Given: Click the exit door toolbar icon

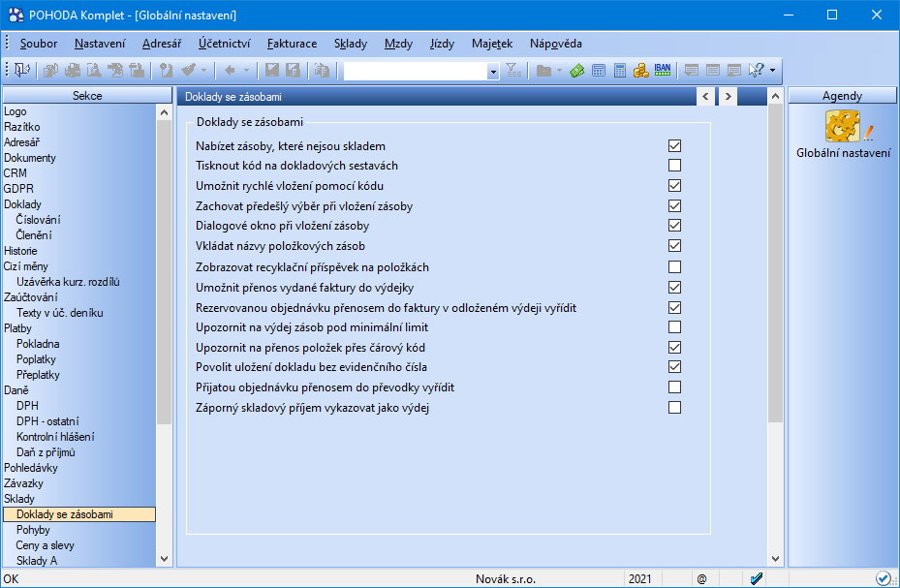Looking at the screenshot, I should click(22, 70).
